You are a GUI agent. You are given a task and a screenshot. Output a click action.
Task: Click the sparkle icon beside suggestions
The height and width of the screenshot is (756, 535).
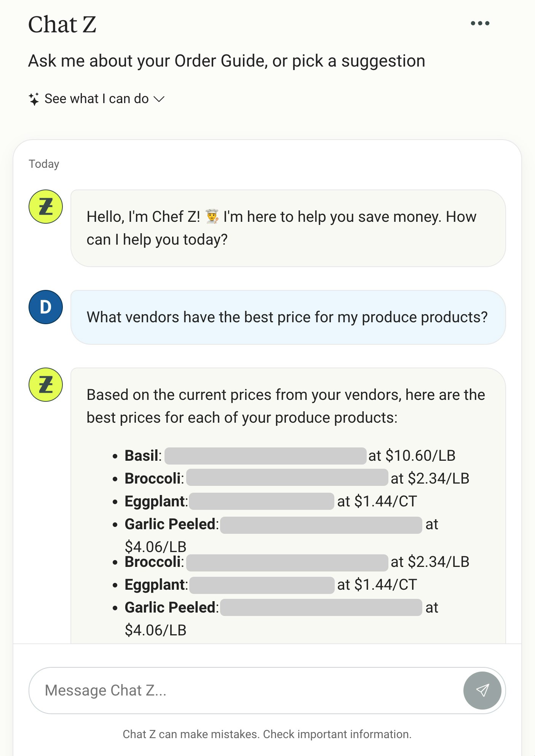point(34,99)
